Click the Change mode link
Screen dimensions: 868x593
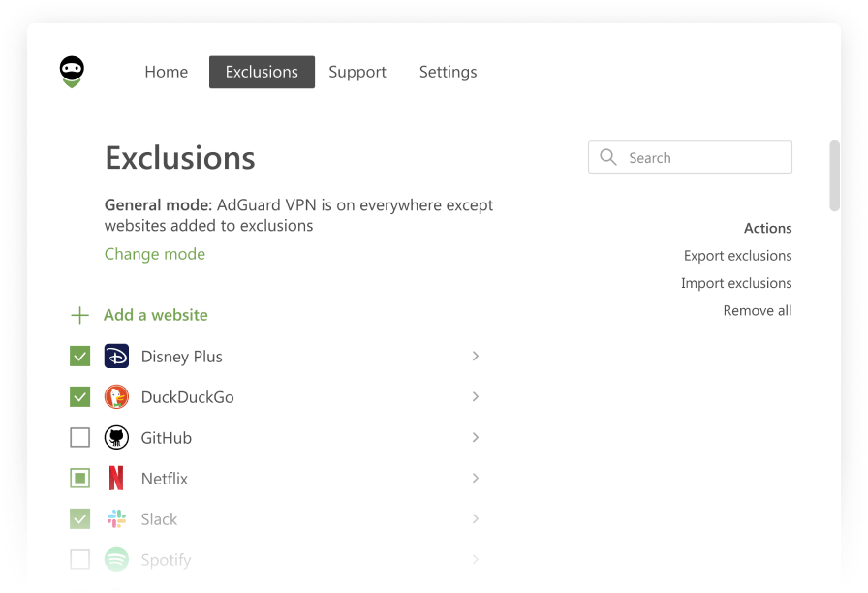pos(155,254)
